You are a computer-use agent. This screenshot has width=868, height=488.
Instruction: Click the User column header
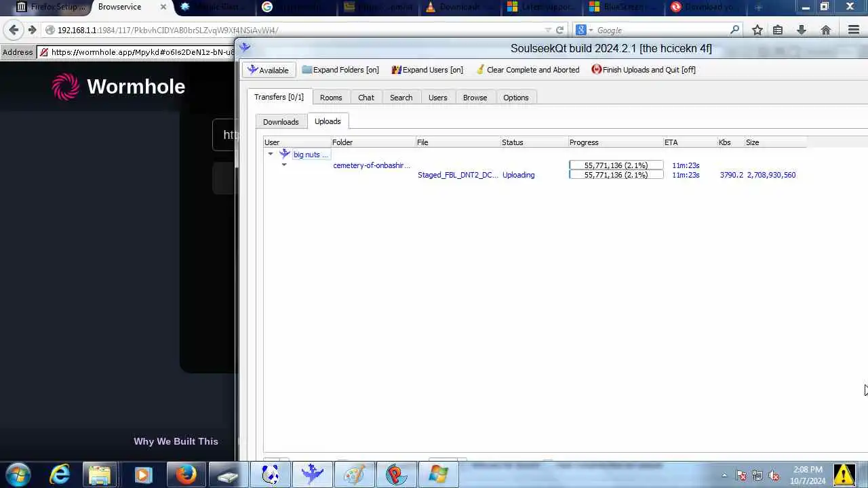point(297,142)
